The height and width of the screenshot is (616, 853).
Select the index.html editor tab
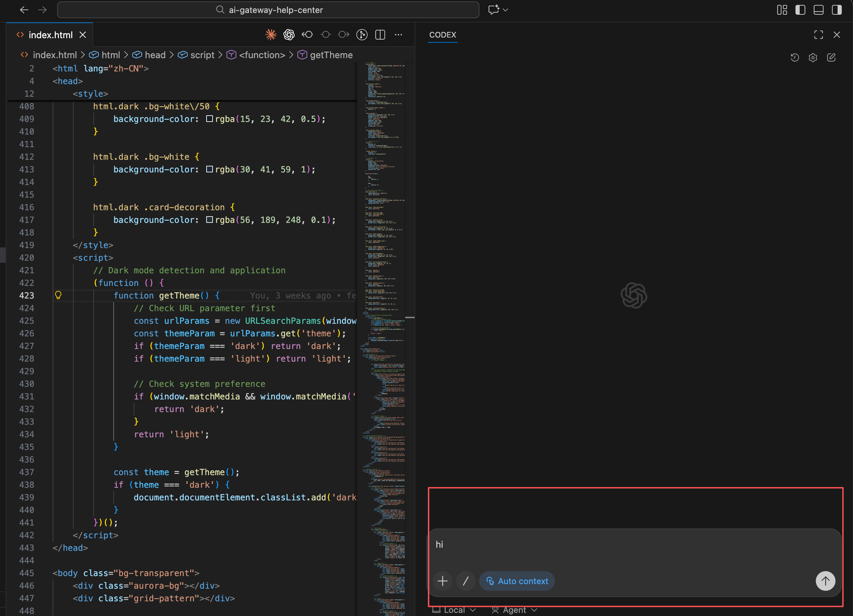(x=51, y=35)
